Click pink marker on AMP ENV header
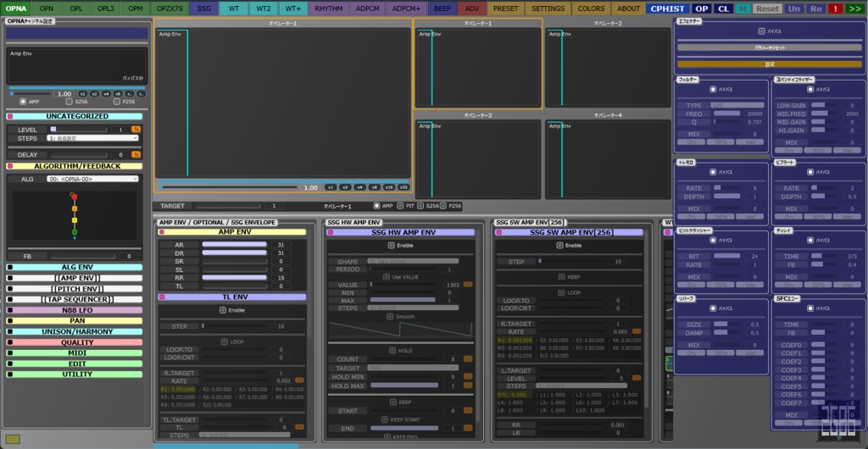 [x=162, y=232]
